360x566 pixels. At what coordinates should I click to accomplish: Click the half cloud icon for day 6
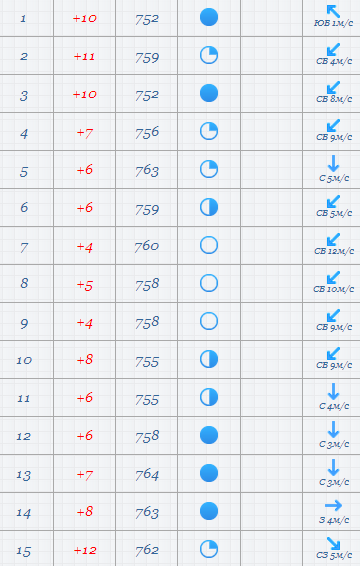[x=209, y=207]
